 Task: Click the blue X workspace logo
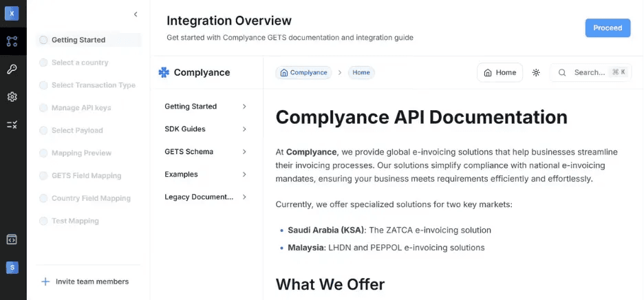pyautogui.click(x=12, y=14)
